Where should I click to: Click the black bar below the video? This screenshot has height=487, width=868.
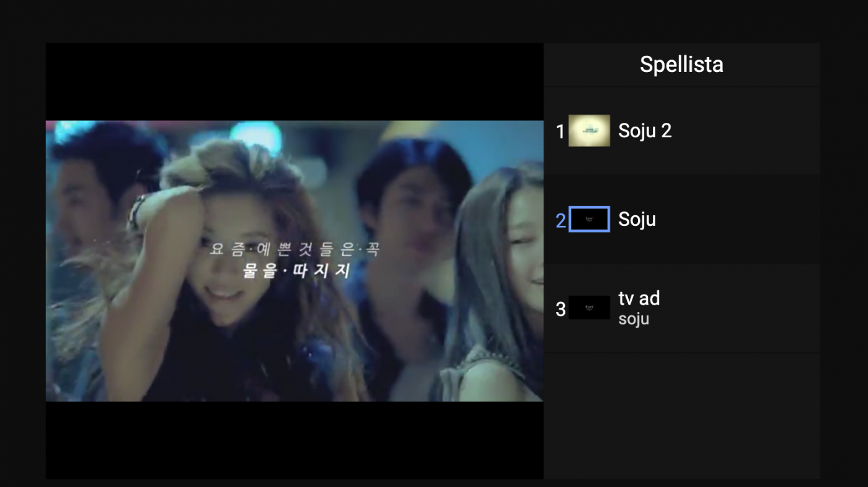point(294,439)
